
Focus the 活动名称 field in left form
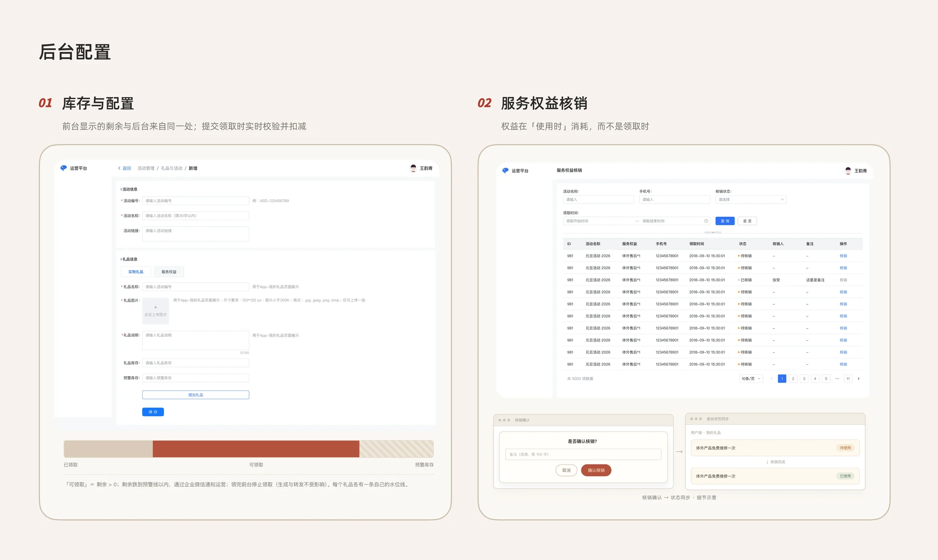[196, 216]
